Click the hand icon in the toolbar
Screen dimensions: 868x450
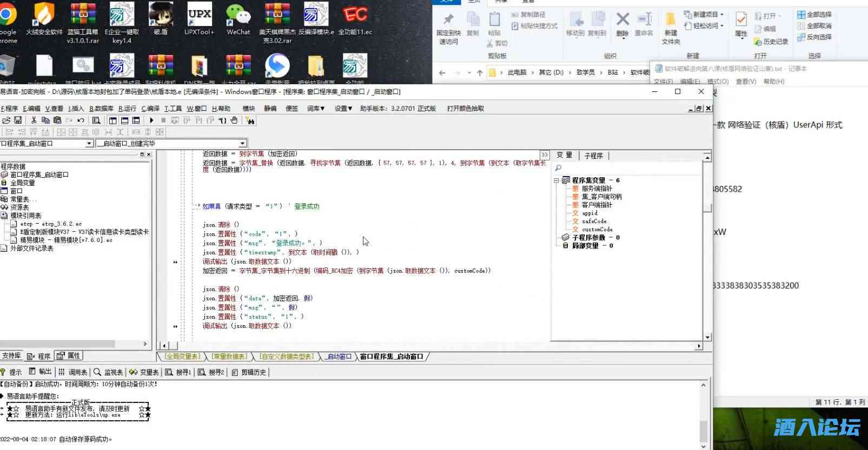[x=234, y=120]
